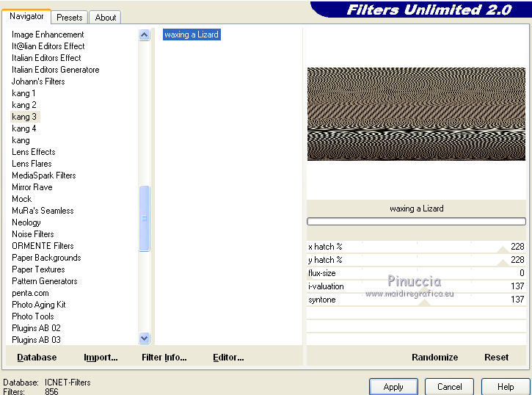Open Filter Info...
Image resolution: width=532 pixels, height=395 pixels.
click(164, 358)
